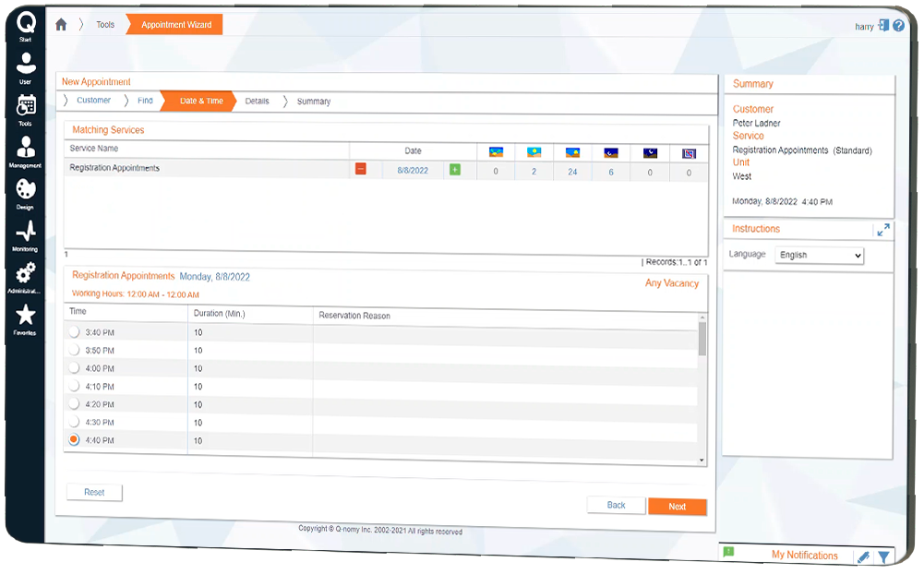Click the Appointment Wizard breadcrumb tab
Screen dimensions: 924x574
(x=175, y=25)
